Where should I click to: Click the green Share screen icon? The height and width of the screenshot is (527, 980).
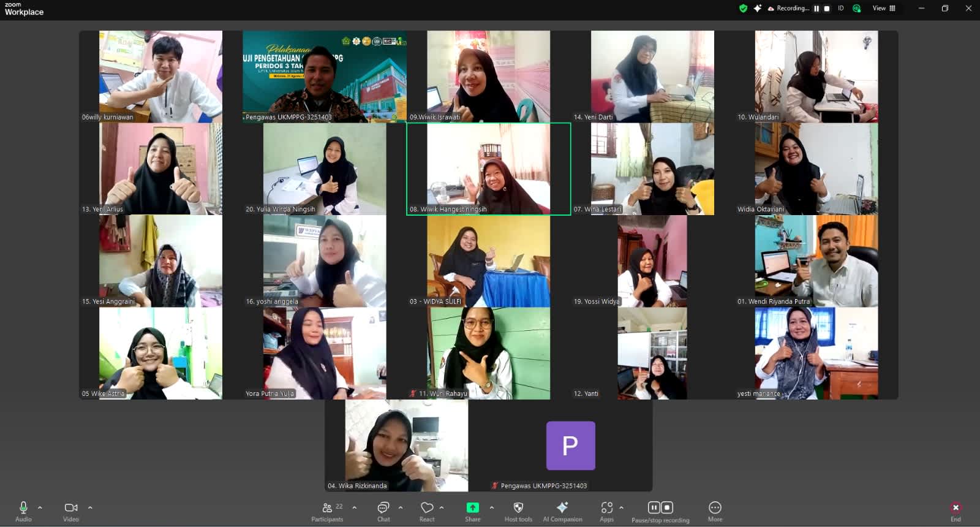pyautogui.click(x=473, y=507)
